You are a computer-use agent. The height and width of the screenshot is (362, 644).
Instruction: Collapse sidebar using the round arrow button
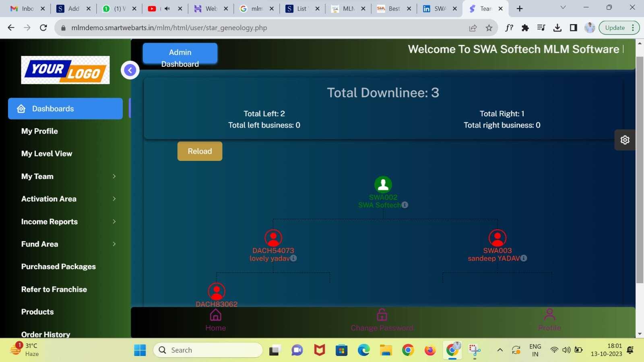[130, 70]
